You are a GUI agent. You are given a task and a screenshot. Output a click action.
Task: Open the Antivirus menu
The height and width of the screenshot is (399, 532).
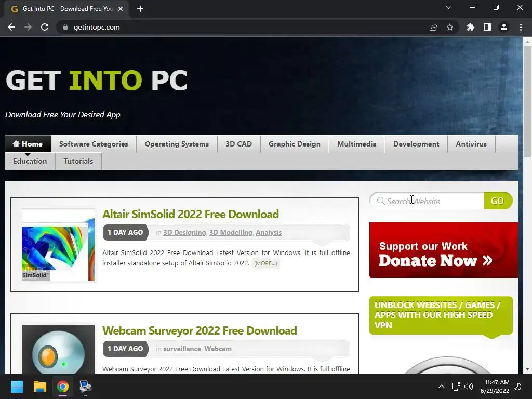coord(471,144)
